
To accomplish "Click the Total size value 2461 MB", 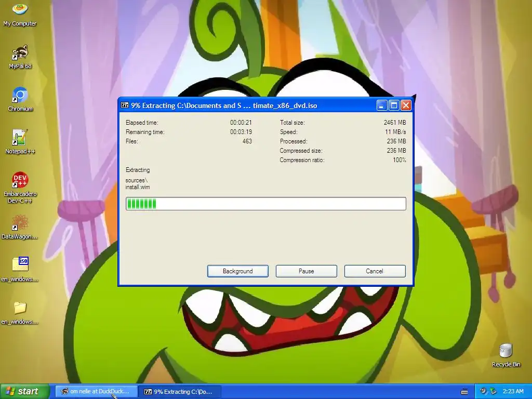I will [x=395, y=123].
